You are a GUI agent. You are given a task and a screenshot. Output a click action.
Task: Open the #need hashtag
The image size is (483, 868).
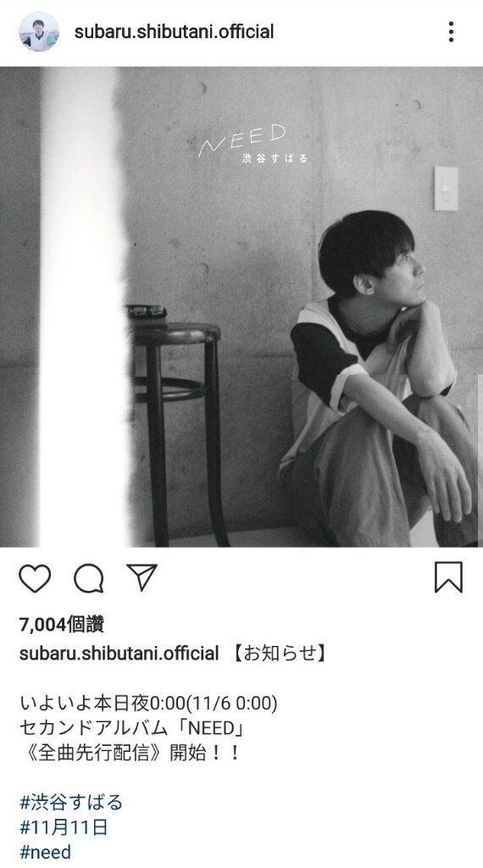pos(46,852)
